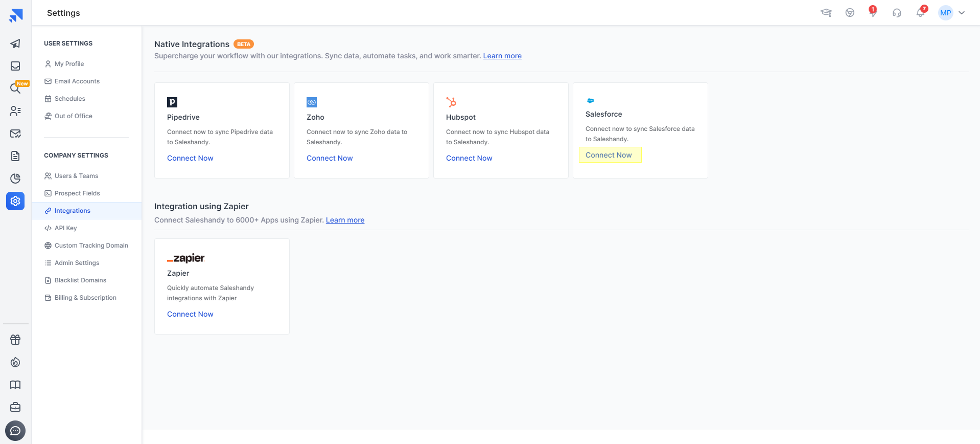Click Connect Now for Zapier
Image resolution: width=980 pixels, height=444 pixels.
pyautogui.click(x=190, y=314)
